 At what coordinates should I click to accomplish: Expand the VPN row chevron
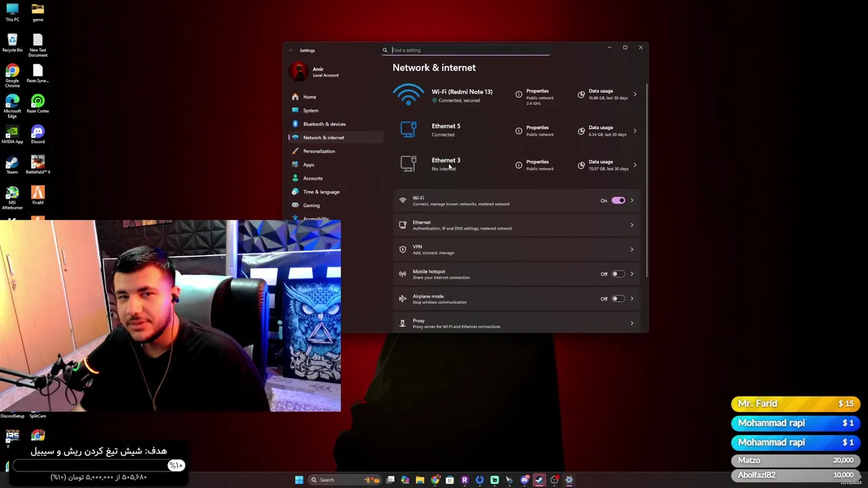(x=632, y=249)
